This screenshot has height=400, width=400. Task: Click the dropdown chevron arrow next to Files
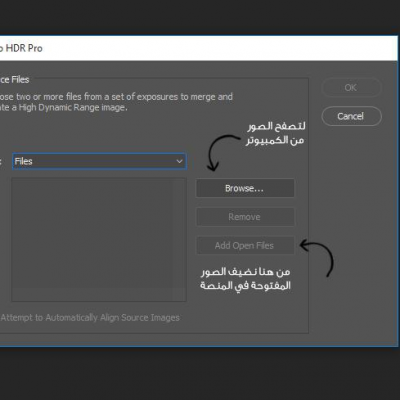(179, 161)
